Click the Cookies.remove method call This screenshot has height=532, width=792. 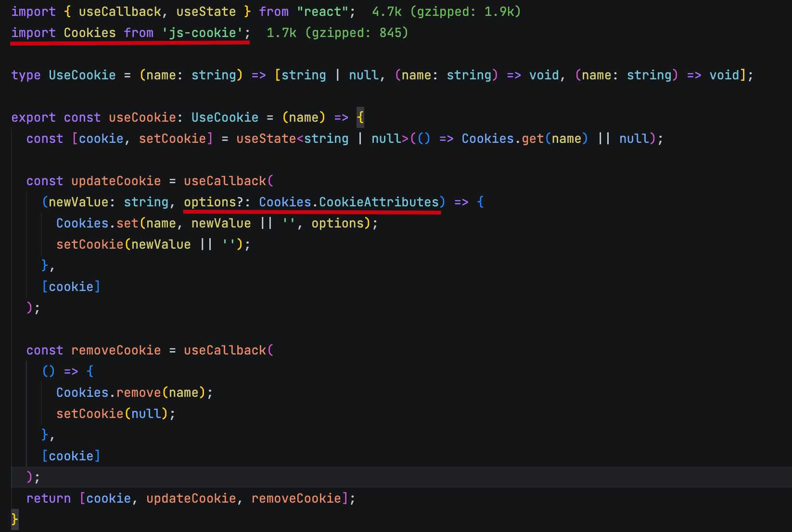click(108, 393)
